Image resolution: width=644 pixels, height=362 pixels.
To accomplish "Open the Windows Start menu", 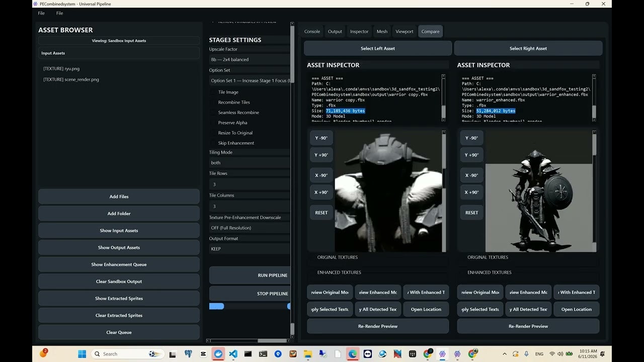I will [82, 354].
